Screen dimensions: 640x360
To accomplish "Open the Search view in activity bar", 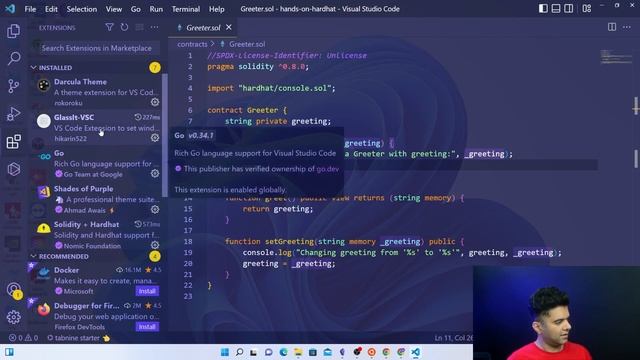I will [13, 58].
